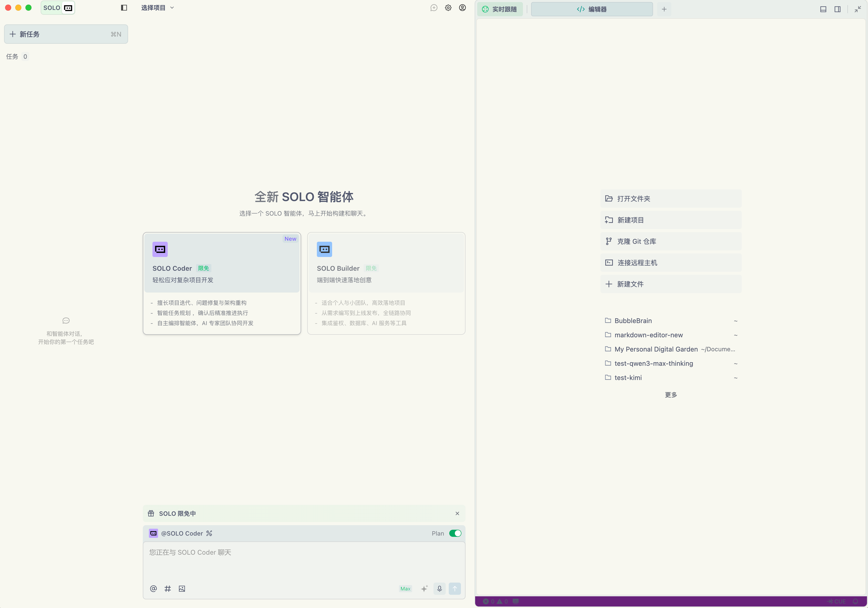Click the 新任务 button
Viewport: 868px width, 608px height.
click(66, 34)
